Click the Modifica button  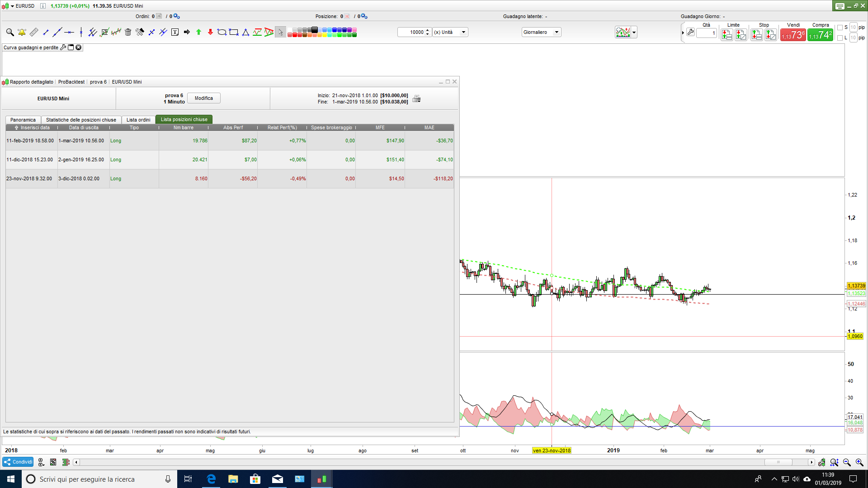click(x=204, y=98)
